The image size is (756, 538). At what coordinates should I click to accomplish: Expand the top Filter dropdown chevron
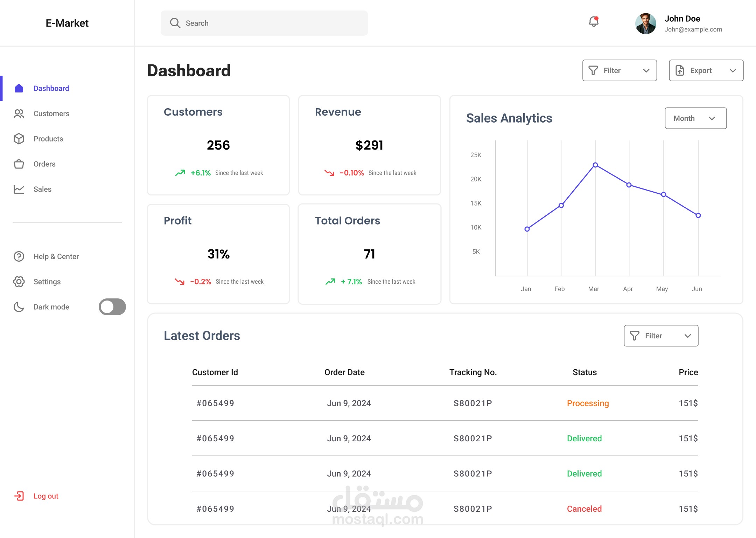[x=646, y=70]
